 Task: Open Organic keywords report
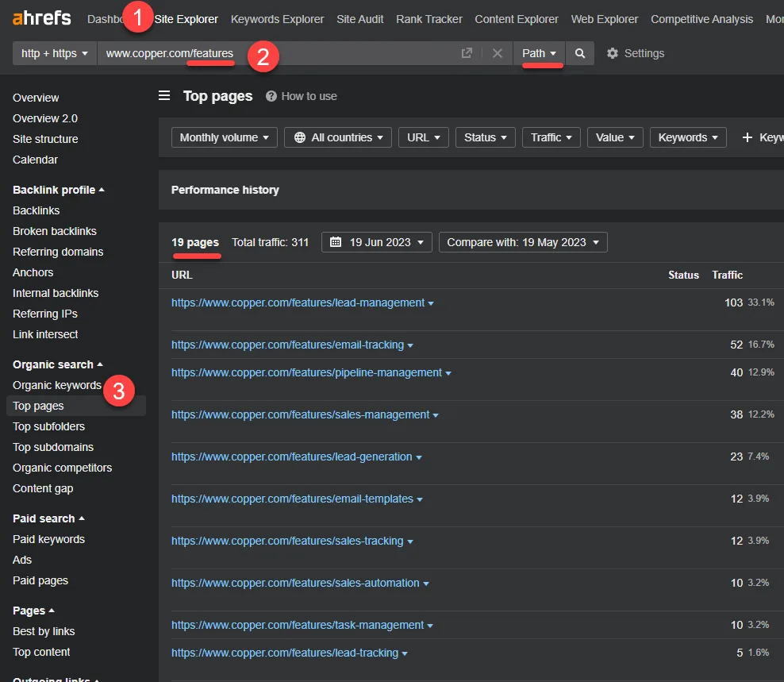point(57,385)
